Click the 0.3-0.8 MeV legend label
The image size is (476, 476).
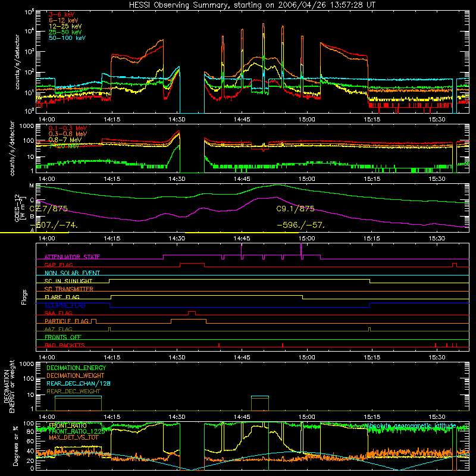pyautogui.click(x=68, y=134)
